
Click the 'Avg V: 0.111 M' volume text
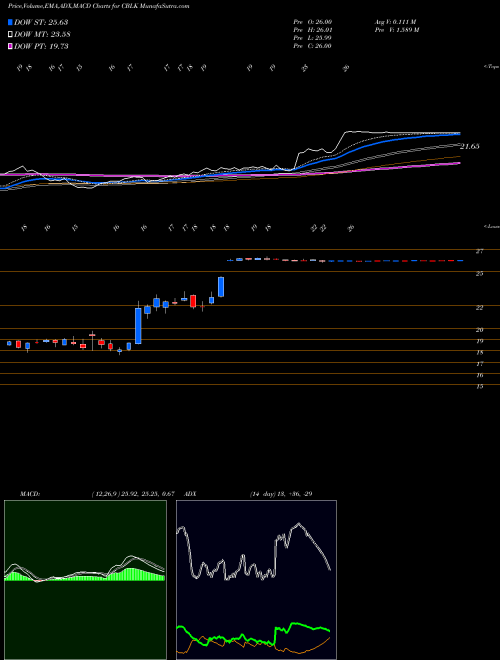point(394,22)
